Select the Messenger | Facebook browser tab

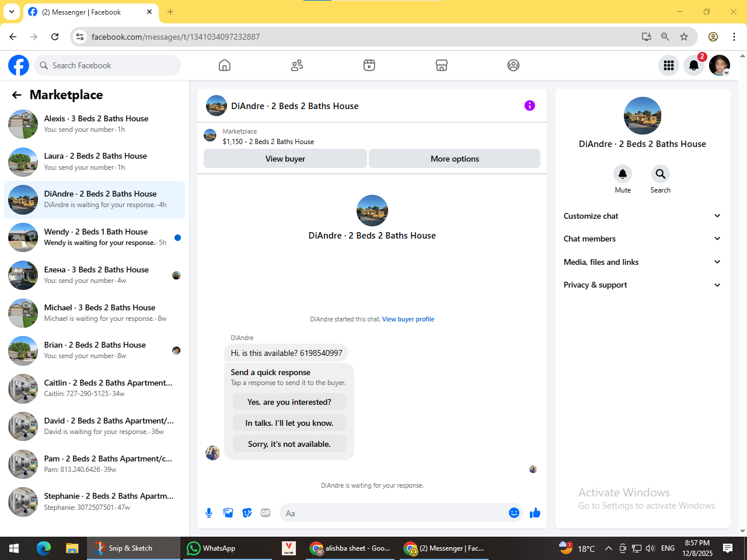click(x=90, y=12)
